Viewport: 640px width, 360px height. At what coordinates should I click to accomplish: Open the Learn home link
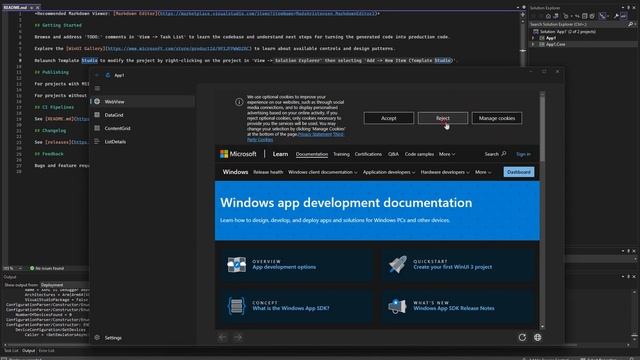click(280, 154)
